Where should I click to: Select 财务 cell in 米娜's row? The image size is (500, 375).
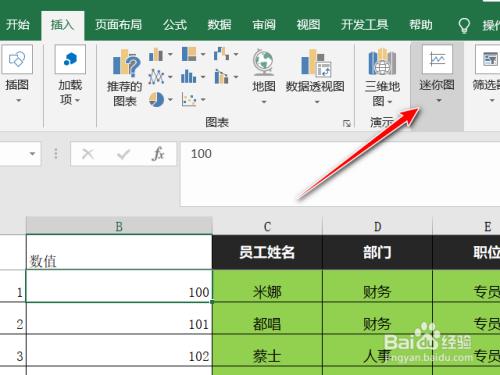377,286
